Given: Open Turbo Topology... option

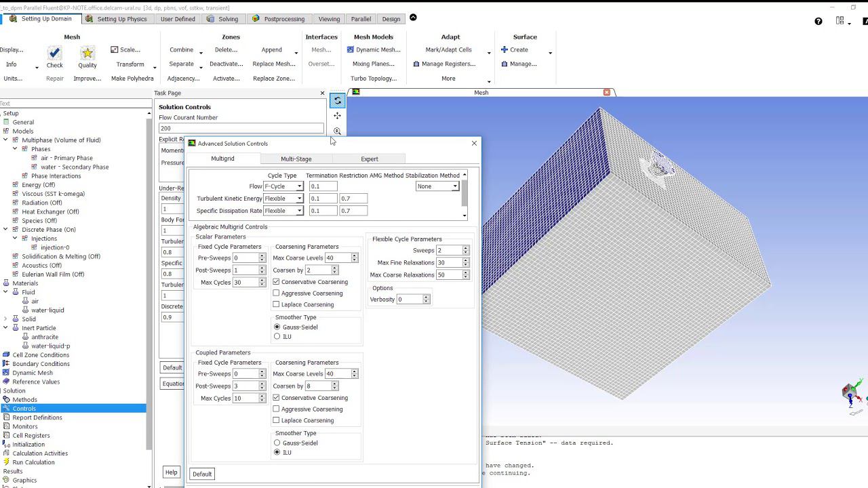Looking at the screenshot, I should pyautogui.click(x=374, y=79).
